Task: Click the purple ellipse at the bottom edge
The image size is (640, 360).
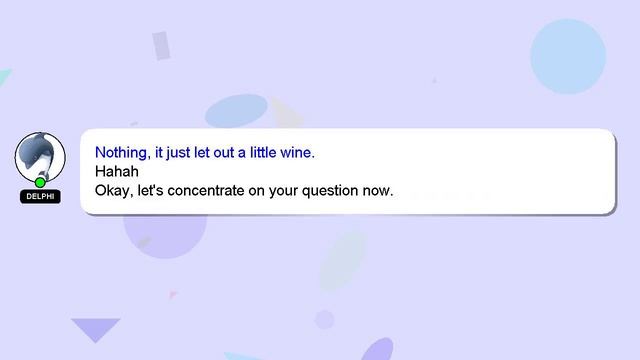Action: (x=378, y=349)
